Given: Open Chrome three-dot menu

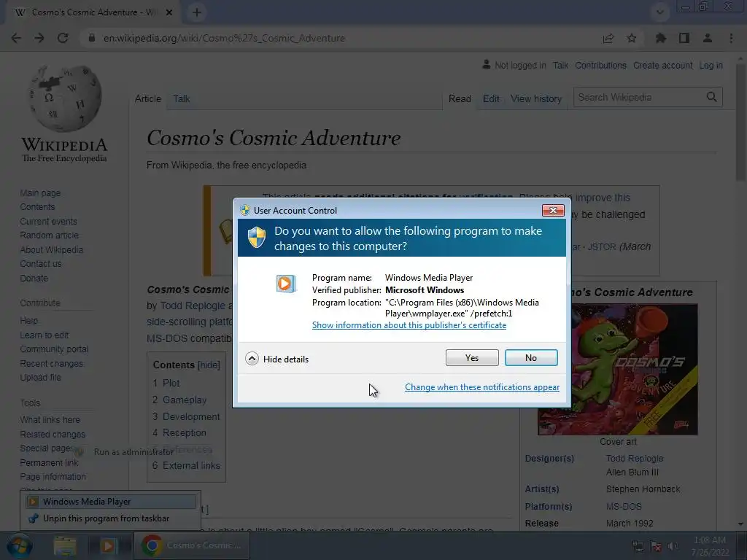Looking at the screenshot, I should 731,38.
